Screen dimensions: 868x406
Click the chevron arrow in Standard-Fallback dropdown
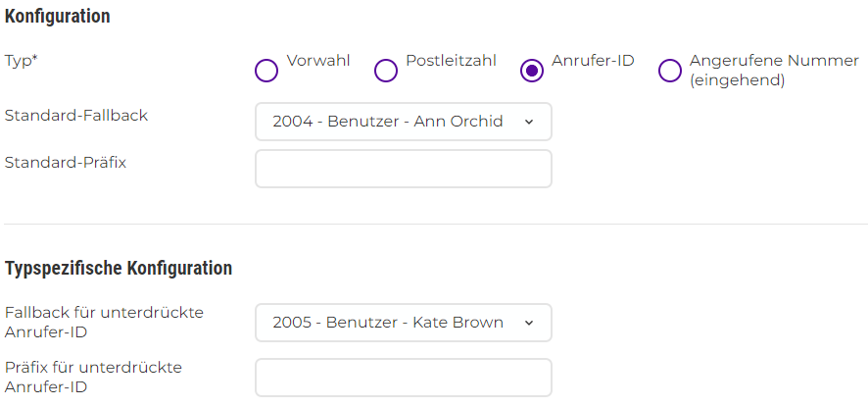click(x=529, y=122)
